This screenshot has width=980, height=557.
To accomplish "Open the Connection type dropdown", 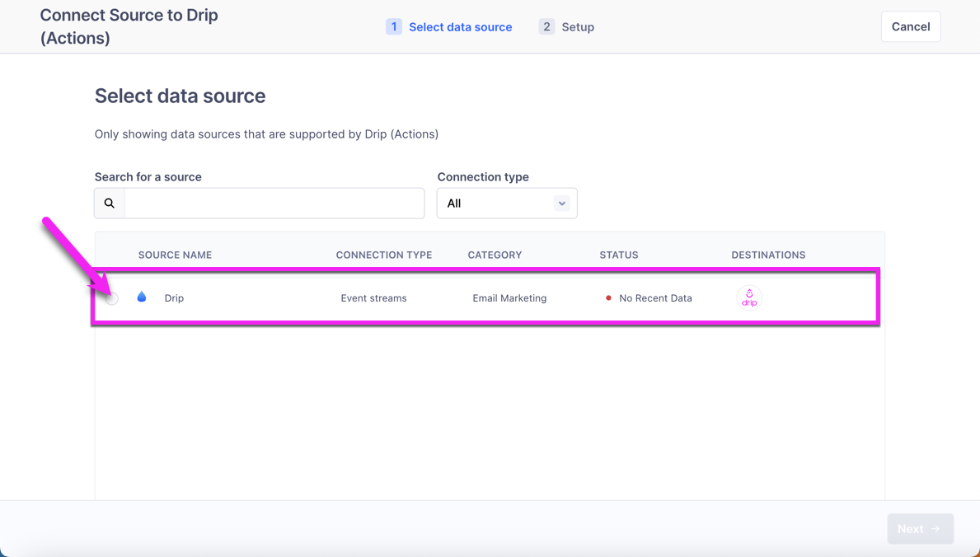I will coord(507,204).
